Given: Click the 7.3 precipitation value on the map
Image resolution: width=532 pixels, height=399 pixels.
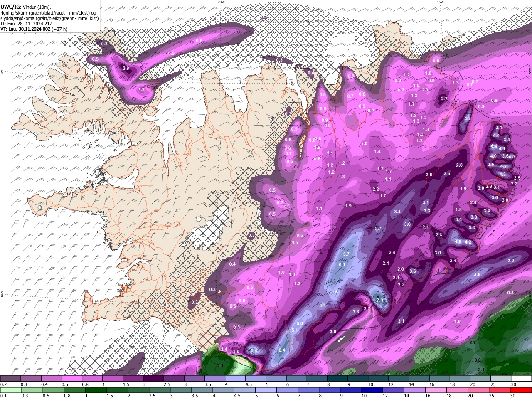Looking at the screenshot, I should [379, 300].
